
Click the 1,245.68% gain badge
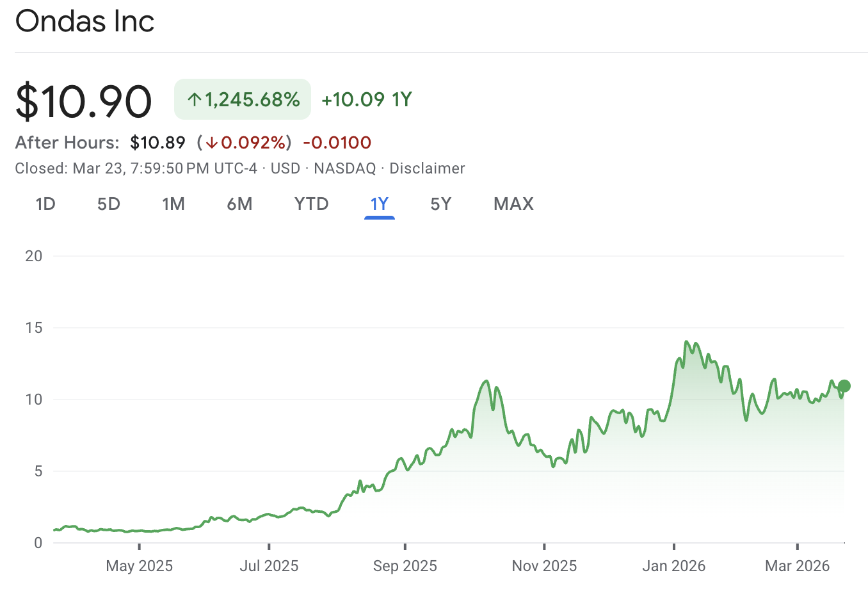pos(243,100)
